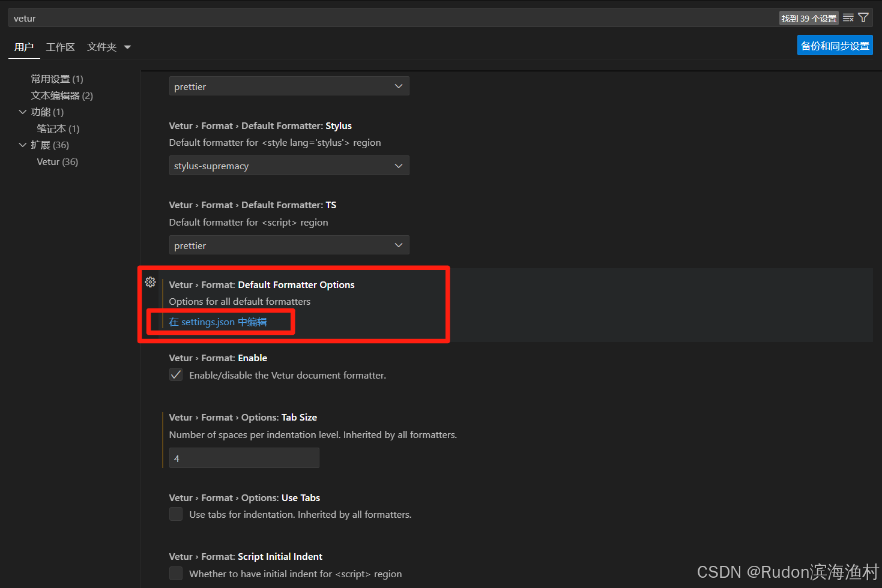
Task: Switch to the 文件夹 settings tab
Action: point(101,47)
